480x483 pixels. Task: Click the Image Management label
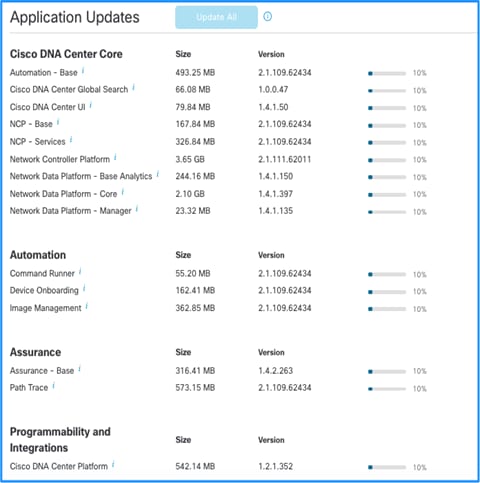(46, 308)
